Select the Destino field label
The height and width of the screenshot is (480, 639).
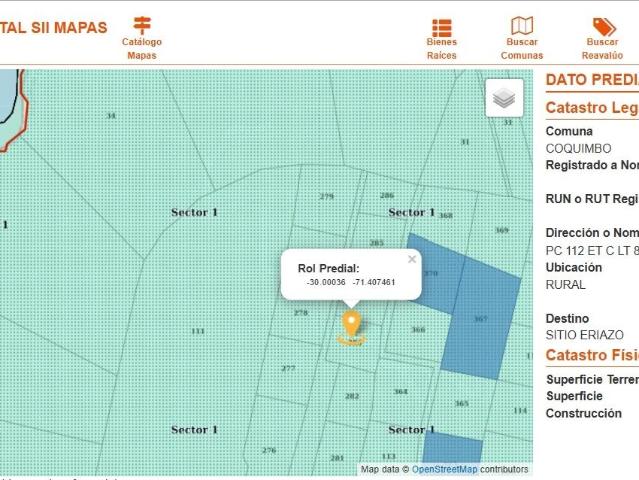[567, 318]
